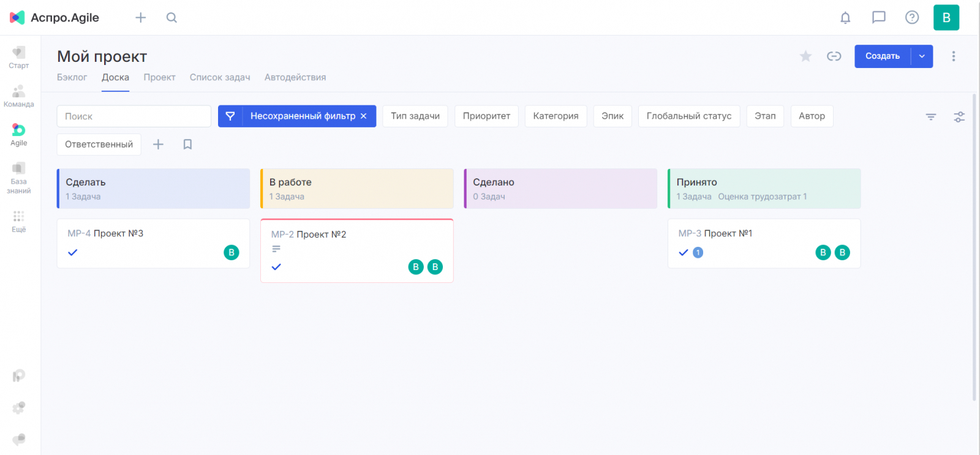Remove the Несохраненный фильтр filter
Screen dimensions: 980x455
click(x=364, y=116)
